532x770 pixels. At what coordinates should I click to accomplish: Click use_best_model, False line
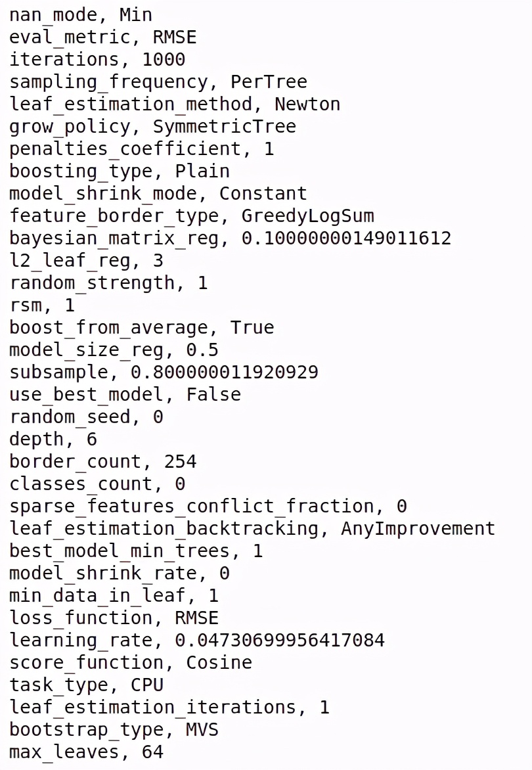tap(125, 394)
